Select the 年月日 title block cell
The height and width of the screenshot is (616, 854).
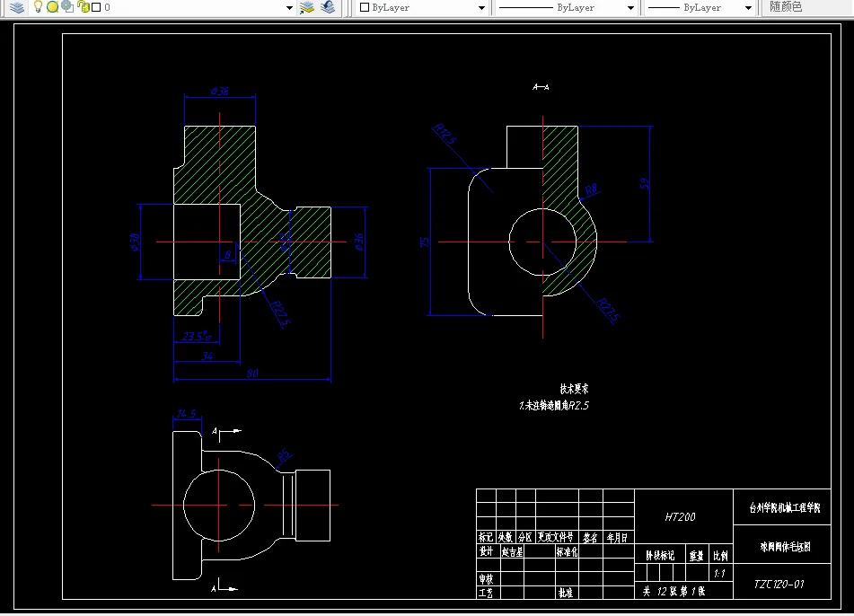pyautogui.click(x=617, y=538)
